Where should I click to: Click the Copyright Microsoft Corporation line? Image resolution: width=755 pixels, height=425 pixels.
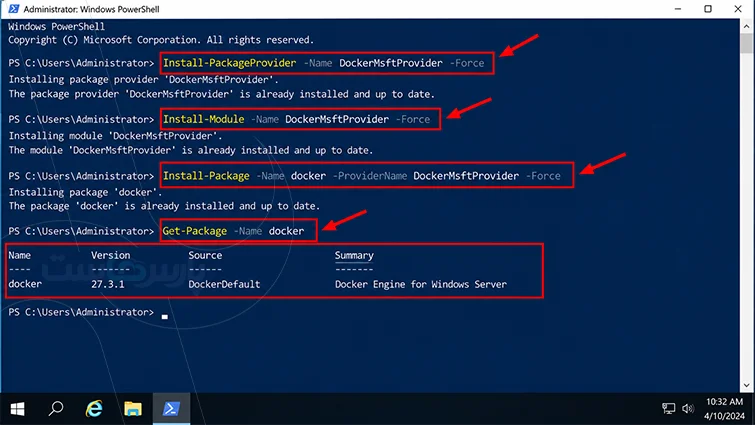[161, 40]
